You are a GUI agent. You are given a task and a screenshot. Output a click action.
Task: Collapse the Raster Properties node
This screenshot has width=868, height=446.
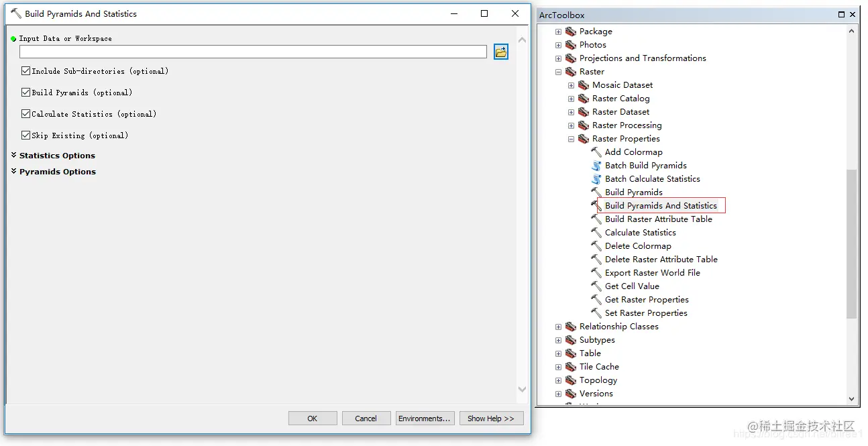[571, 139]
